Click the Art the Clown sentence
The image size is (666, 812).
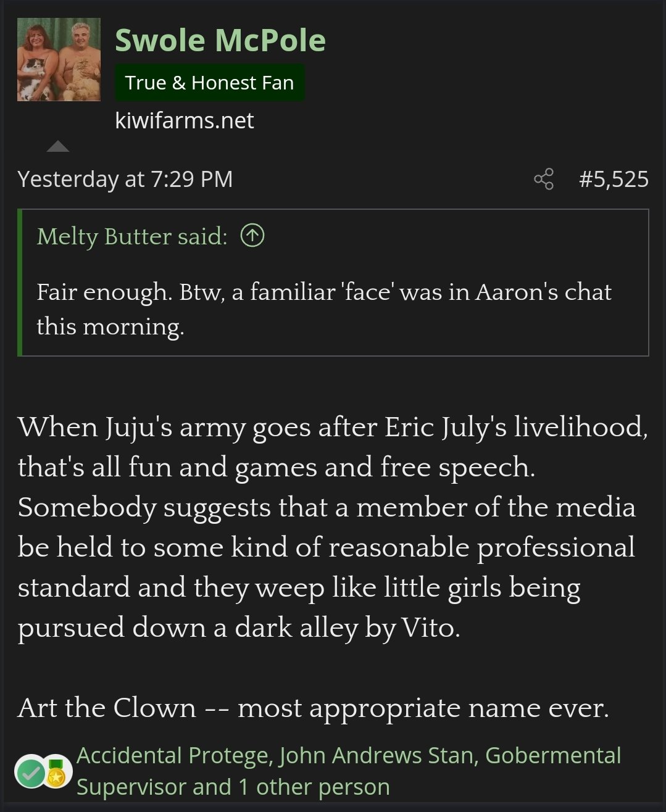click(x=313, y=708)
